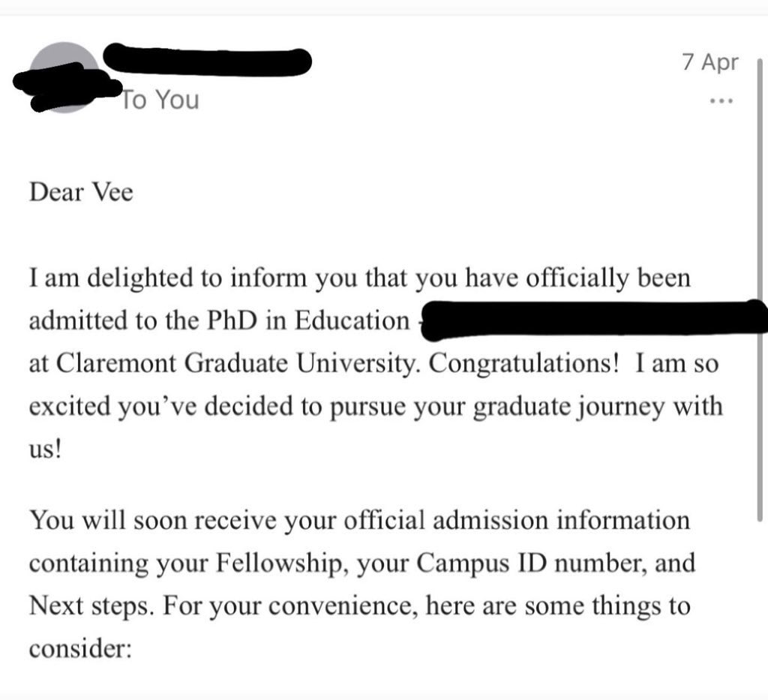Open the three-dot more options menu
This screenshot has height=700, width=768.
click(x=721, y=101)
